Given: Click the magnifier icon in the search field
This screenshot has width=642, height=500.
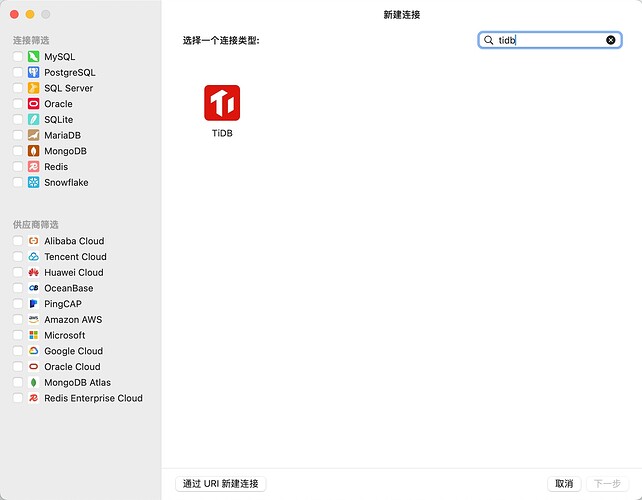Looking at the screenshot, I should [488, 40].
